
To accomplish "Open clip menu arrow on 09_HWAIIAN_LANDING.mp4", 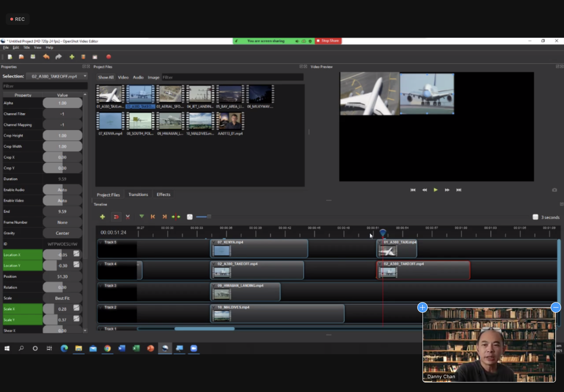I will 214,286.
